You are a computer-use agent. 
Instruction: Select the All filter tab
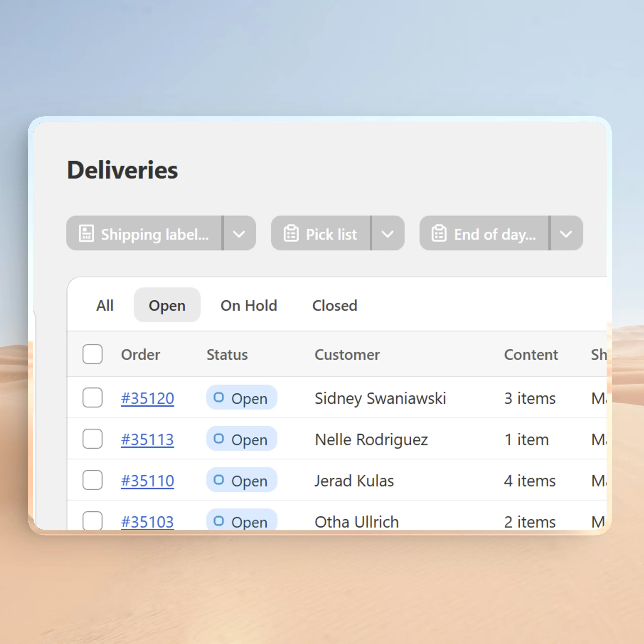click(105, 305)
